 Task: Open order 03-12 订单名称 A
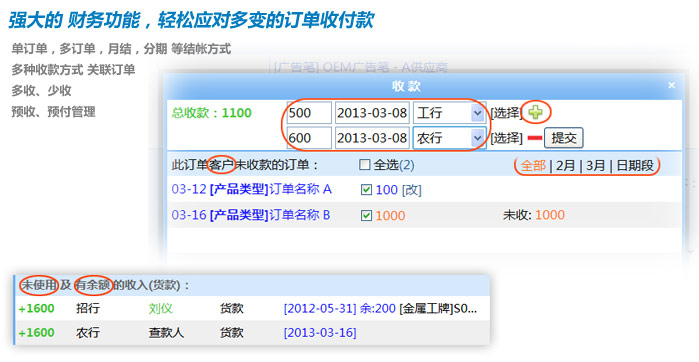pos(251,189)
